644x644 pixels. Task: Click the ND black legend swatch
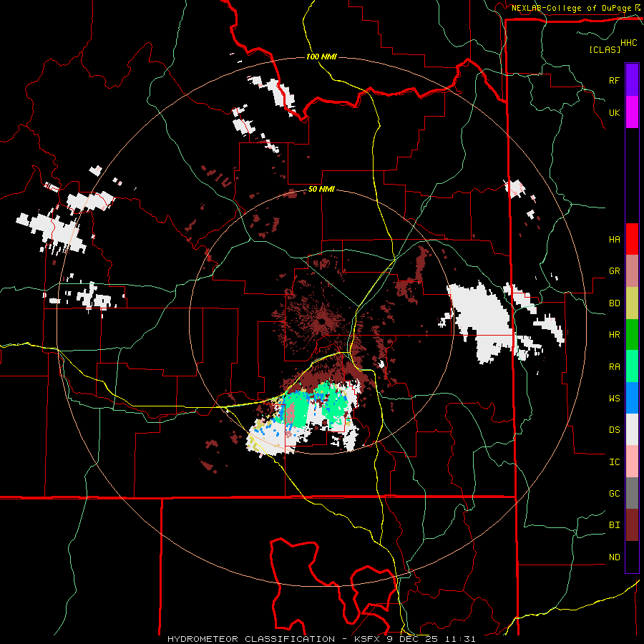click(x=632, y=557)
